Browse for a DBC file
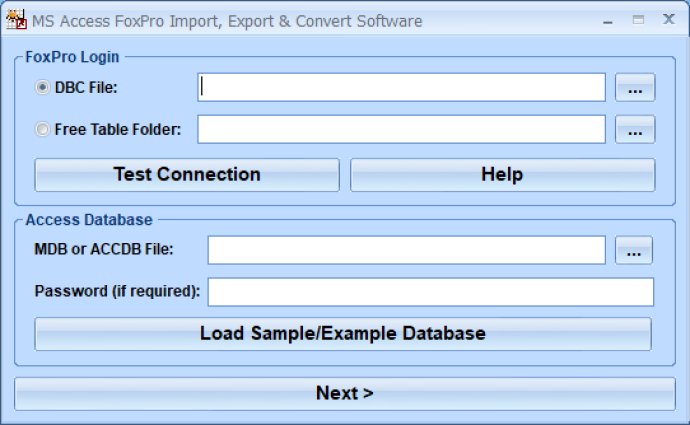 point(635,88)
